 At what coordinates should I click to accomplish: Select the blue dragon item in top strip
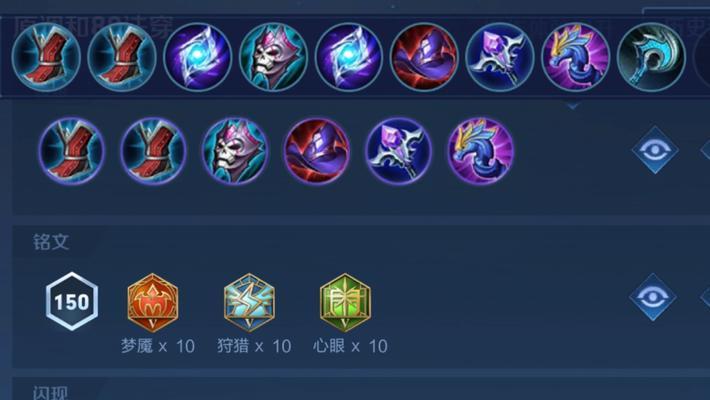click(575, 58)
